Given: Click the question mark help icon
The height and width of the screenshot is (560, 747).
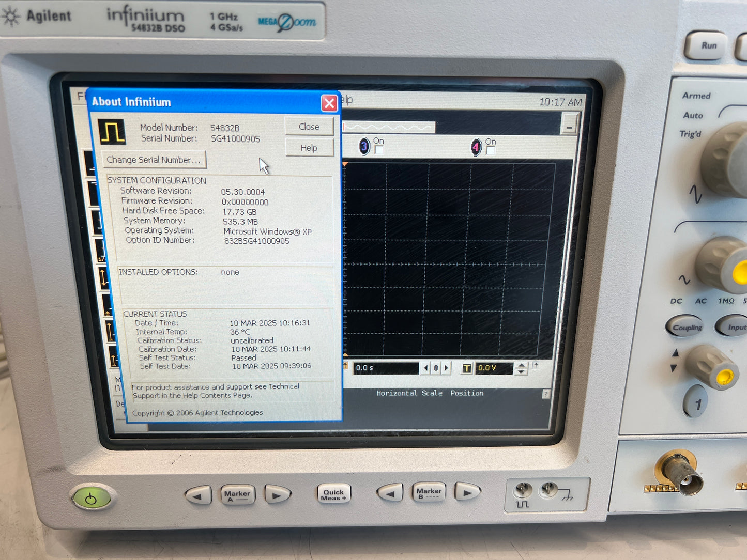Looking at the screenshot, I should click(545, 394).
